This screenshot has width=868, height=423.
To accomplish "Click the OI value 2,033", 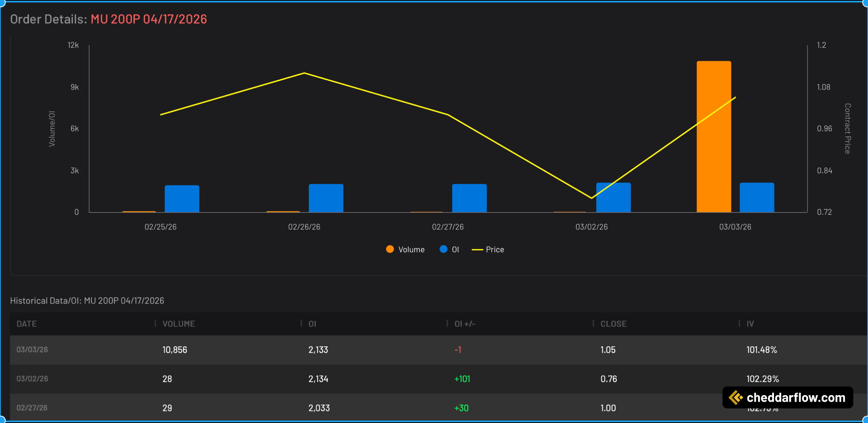I will point(319,408).
